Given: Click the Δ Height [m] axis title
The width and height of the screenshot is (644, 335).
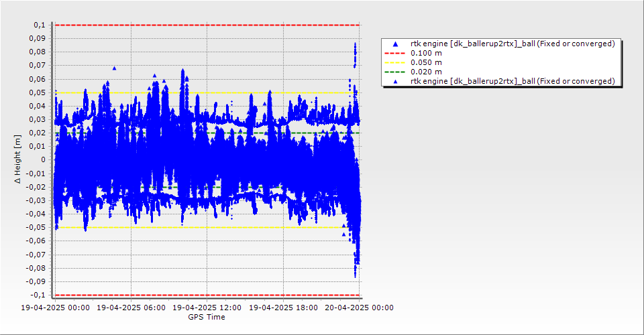Looking at the screenshot, I should (17, 159).
